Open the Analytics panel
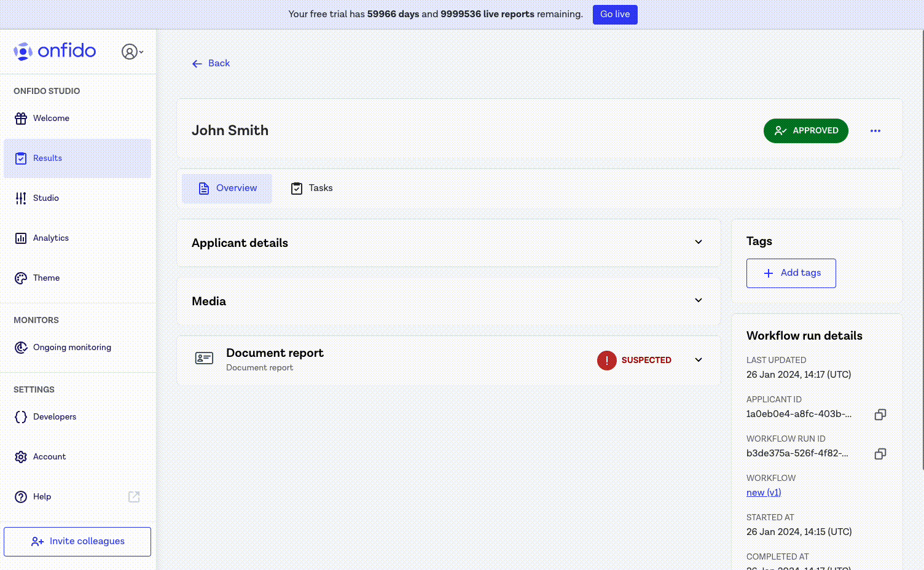 pos(51,238)
